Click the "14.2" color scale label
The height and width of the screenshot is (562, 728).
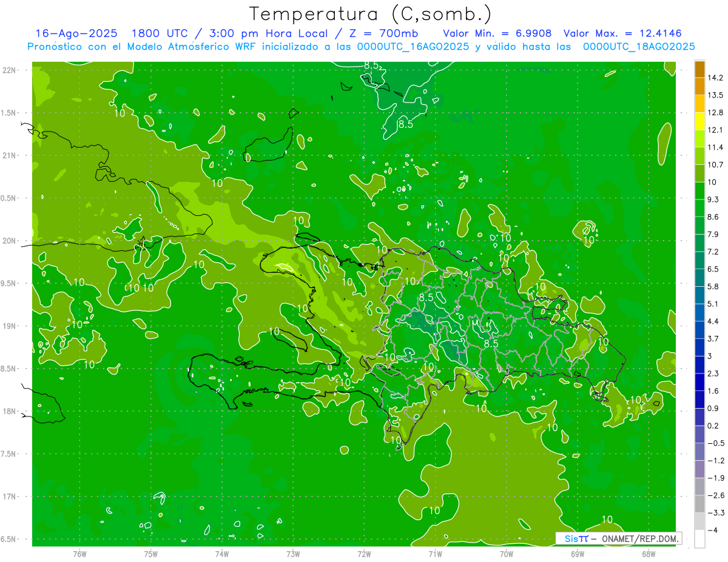click(716, 78)
